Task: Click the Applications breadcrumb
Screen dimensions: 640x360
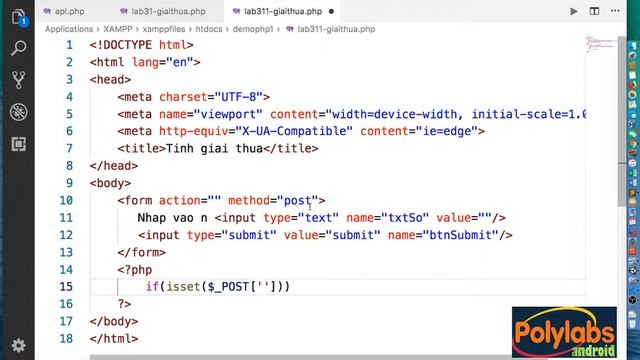Action: click(x=69, y=29)
